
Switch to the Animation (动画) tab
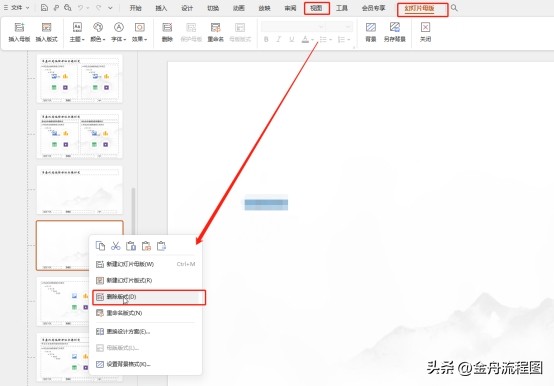coord(238,8)
